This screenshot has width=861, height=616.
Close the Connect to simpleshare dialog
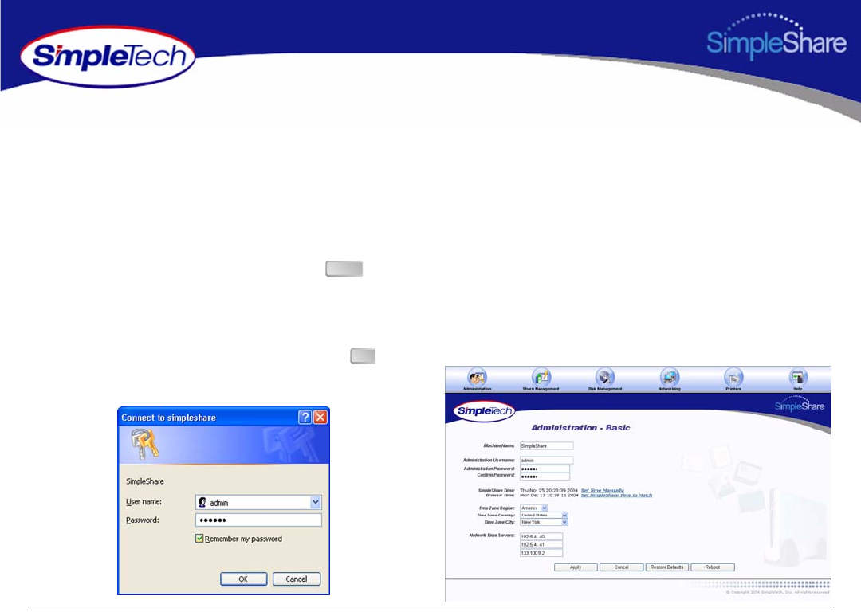pyautogui.click(x=320, y=418)
